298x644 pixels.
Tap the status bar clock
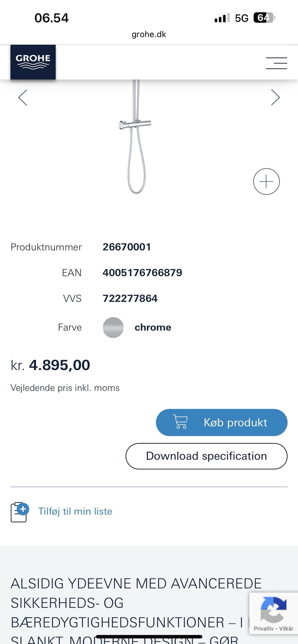(52, 18)
